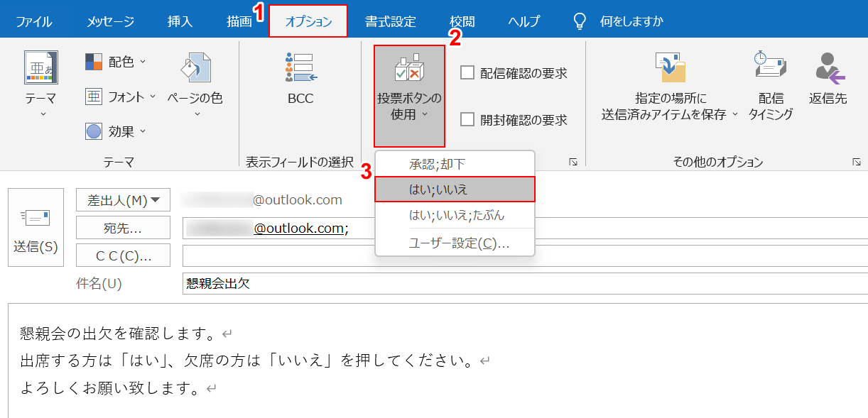
Task: Open 投票ボタンの使用 voting buttons menu
Action: click(x=409, y=96)
